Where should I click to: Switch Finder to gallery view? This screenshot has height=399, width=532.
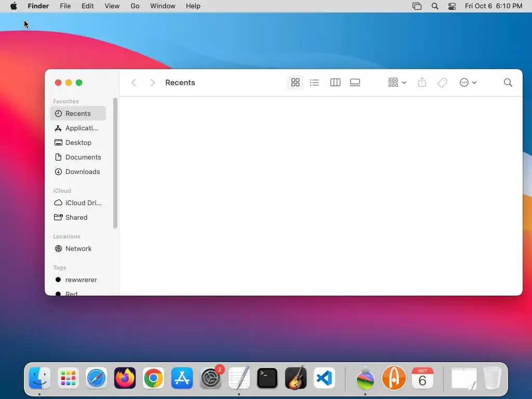[x=355, y=83]
